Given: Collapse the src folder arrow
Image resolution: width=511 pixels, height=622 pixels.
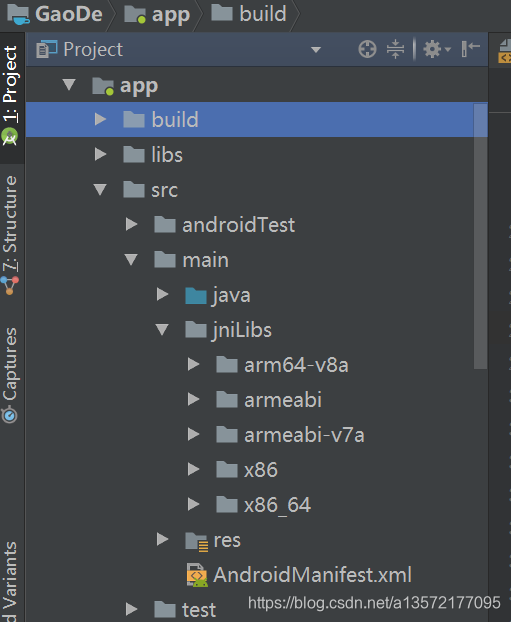Looking at the screenshot, I should coord(100,189).
